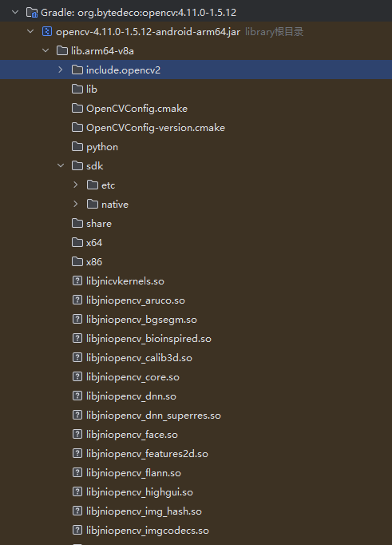Click the libjniopencv_core.so file icon
The height and width of the screenshot is (545, 392).
tap(77, 376)
